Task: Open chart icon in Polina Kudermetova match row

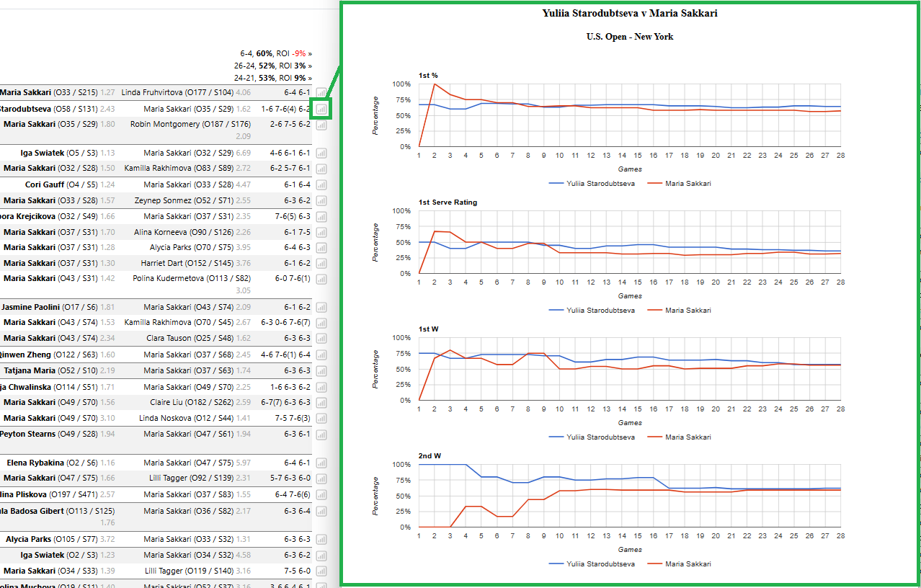Action: tap(321, 279)
